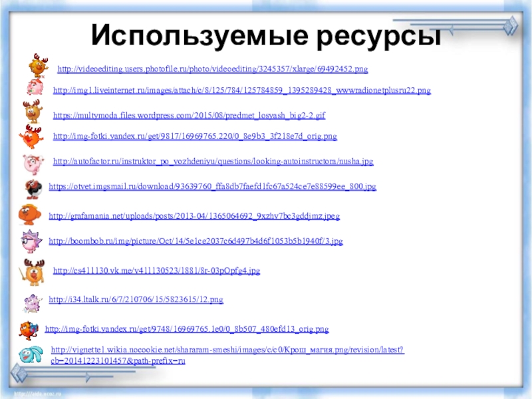532x399 pixels.
Task: Click the slide title Используемые ресурсы
Action: pos(267,35)
